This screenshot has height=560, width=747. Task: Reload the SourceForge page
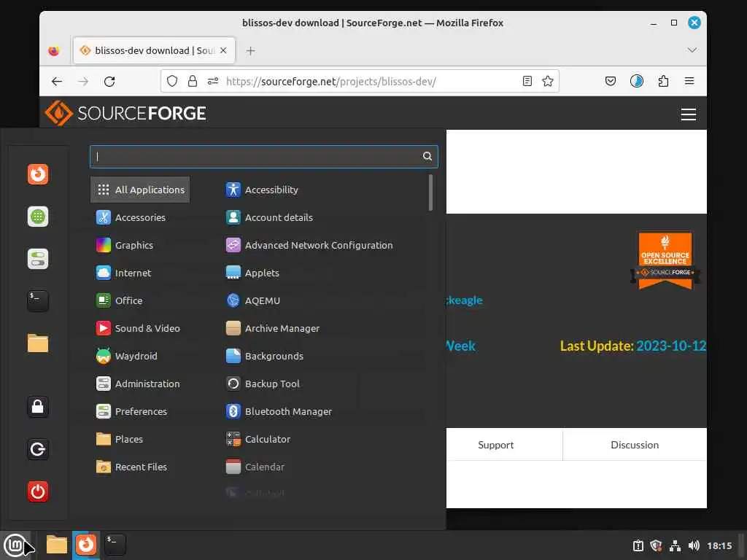[109, 82]
